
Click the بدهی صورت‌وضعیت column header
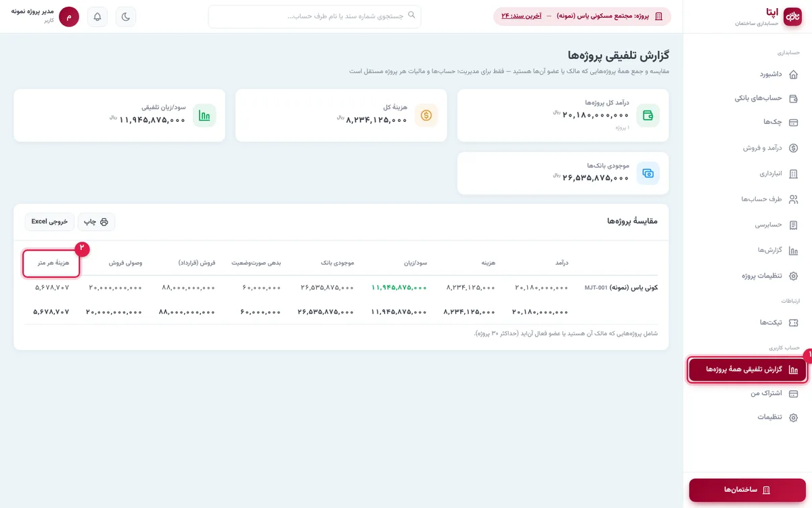256,263
